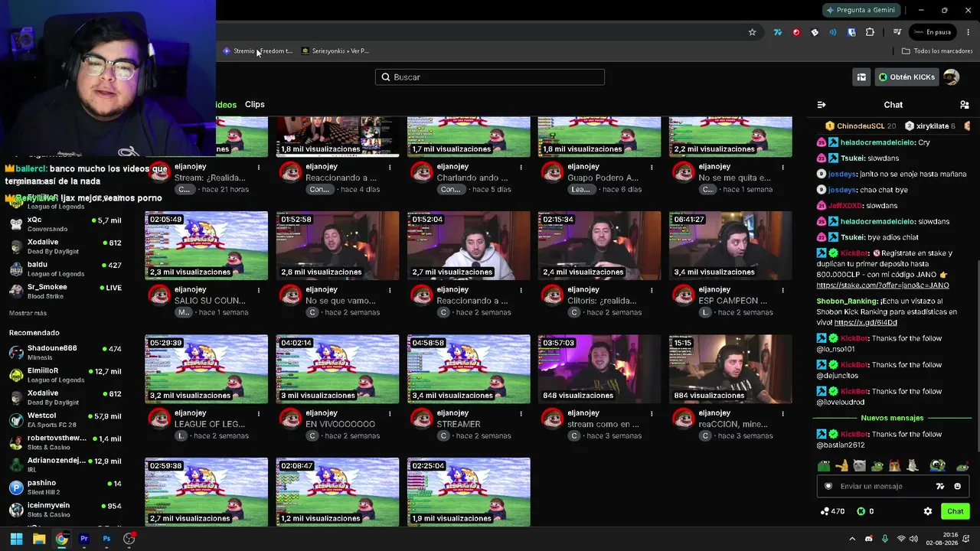This screenshot has width=980, height=551.
Task: Open the Chrome three-dot menu
Action: [x=969, y=32]
